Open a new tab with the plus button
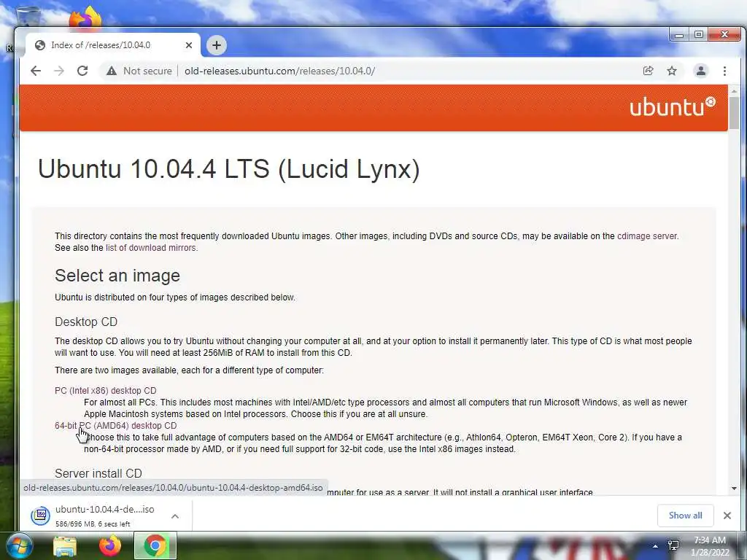The height and width of the screenshot is (560, 747). pos(217,45)
